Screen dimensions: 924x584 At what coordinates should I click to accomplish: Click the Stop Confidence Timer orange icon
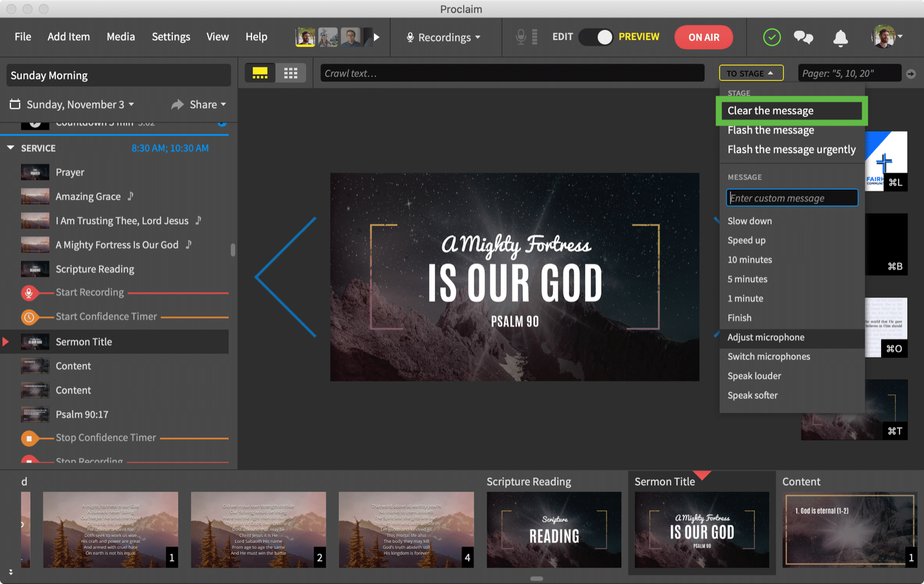pyautogui.click(x=29, y=438)
